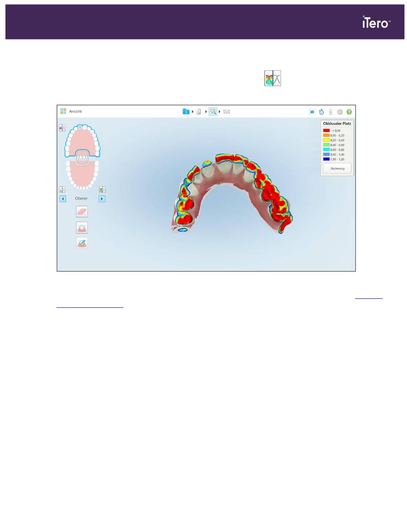Open help via the green question mark

pyautogui.click(x=349, y=111)
